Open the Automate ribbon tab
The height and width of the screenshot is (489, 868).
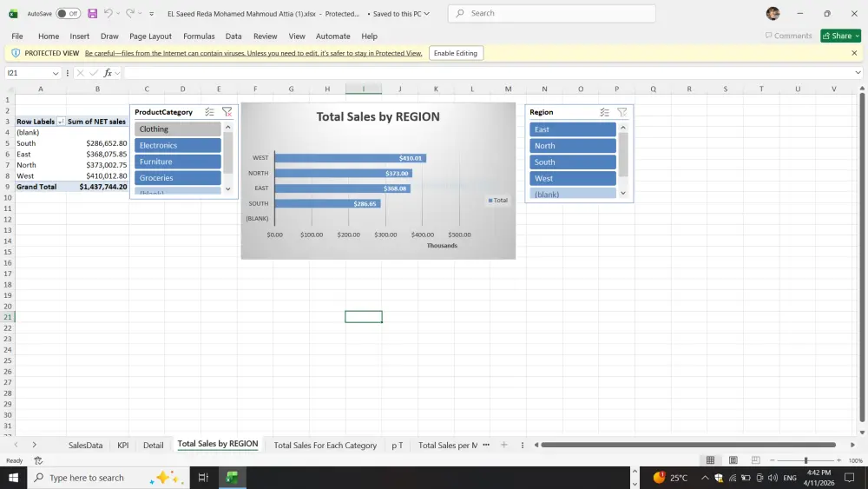pos(332,36)
